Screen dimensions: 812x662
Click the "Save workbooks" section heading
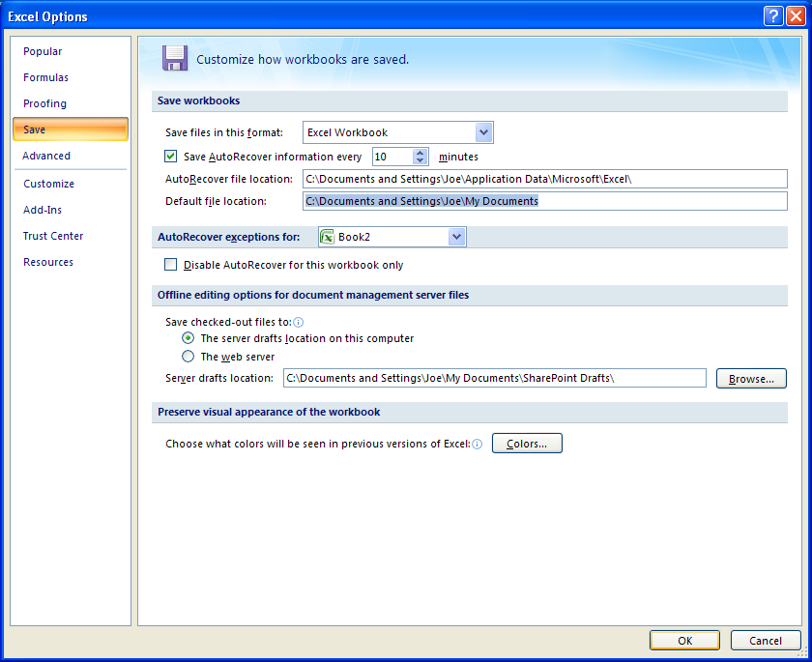click(198, 101)
